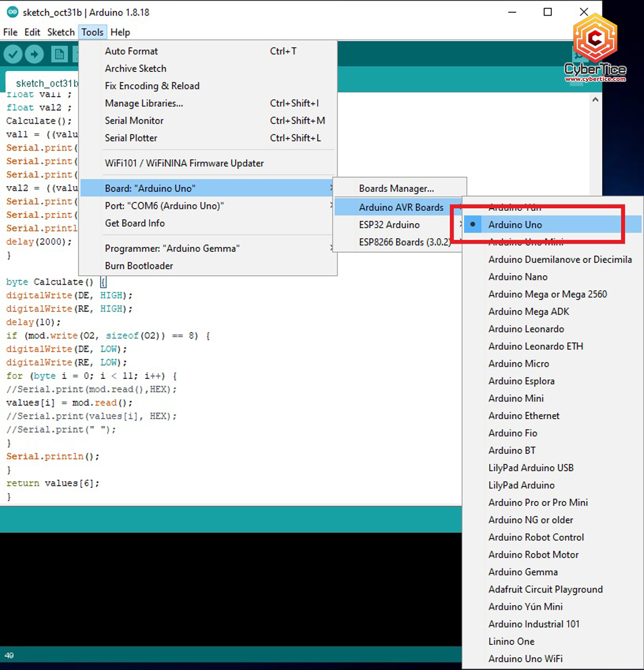Verify the sketch with the checkmark icon

pos(12,54)
